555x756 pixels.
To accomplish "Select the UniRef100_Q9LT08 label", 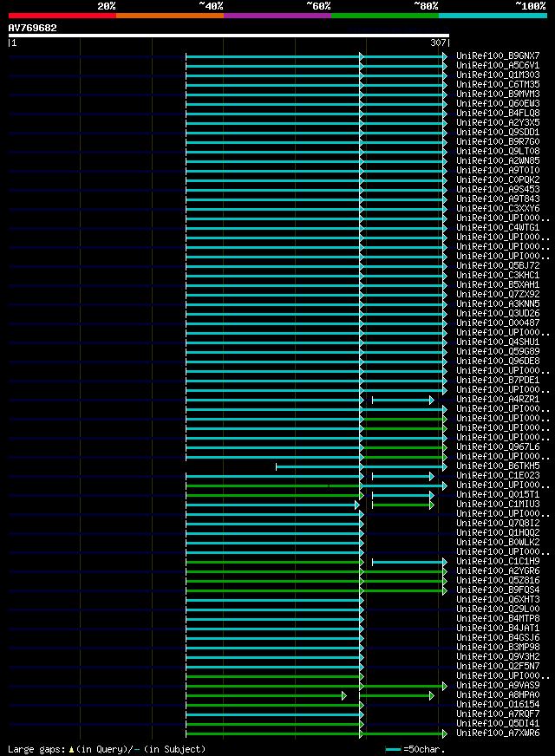I will click(498, 152).
